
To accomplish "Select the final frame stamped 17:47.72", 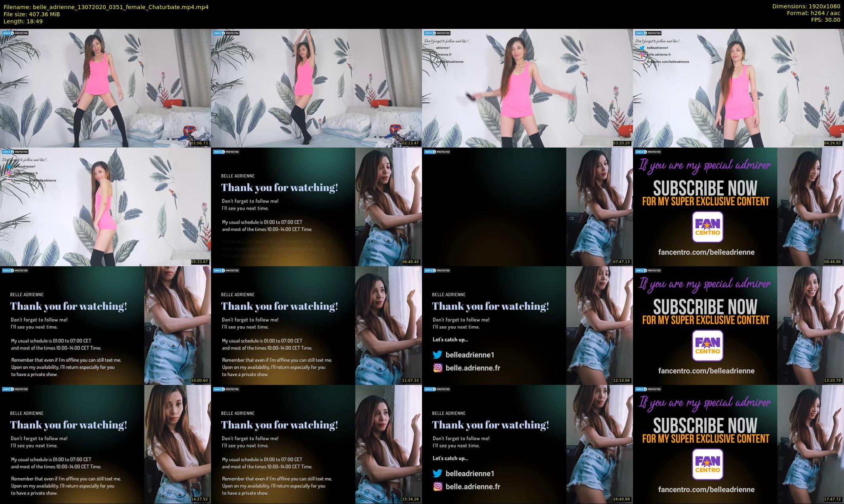I will 738,444.
